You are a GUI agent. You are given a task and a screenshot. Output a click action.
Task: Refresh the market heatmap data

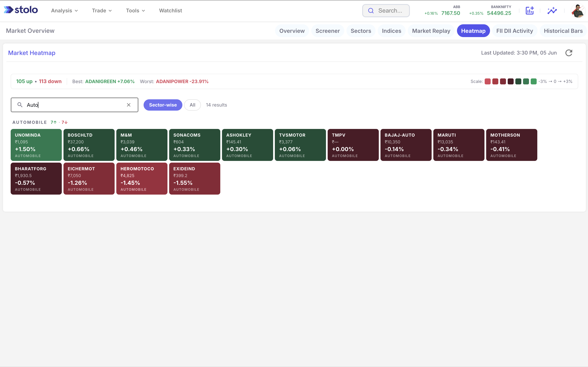[569, 53]
